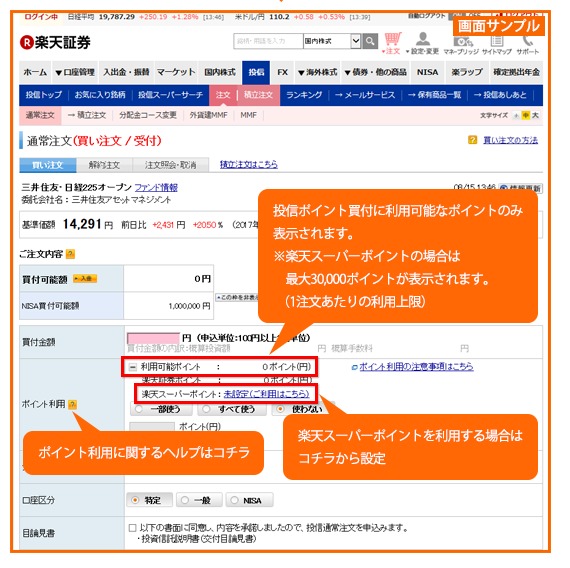Collapse 利用可能ポイント with minus icon

[134, 368]
